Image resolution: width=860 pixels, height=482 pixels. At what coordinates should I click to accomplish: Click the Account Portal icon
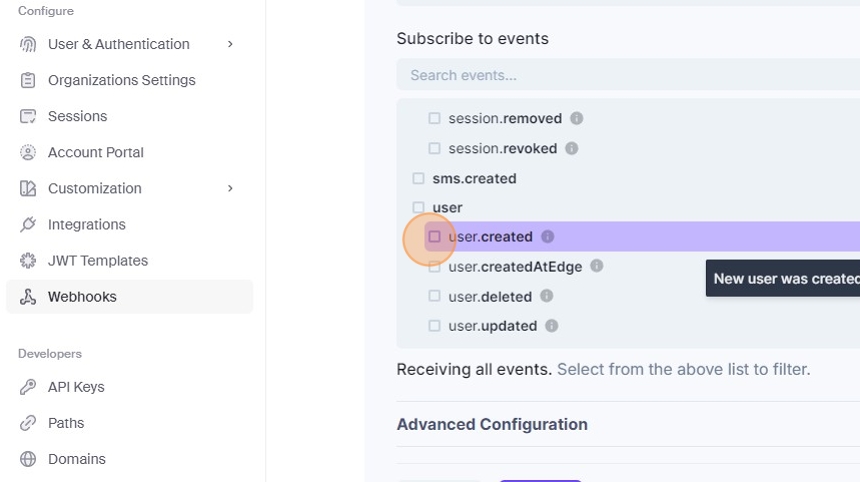tap(28, 152)
